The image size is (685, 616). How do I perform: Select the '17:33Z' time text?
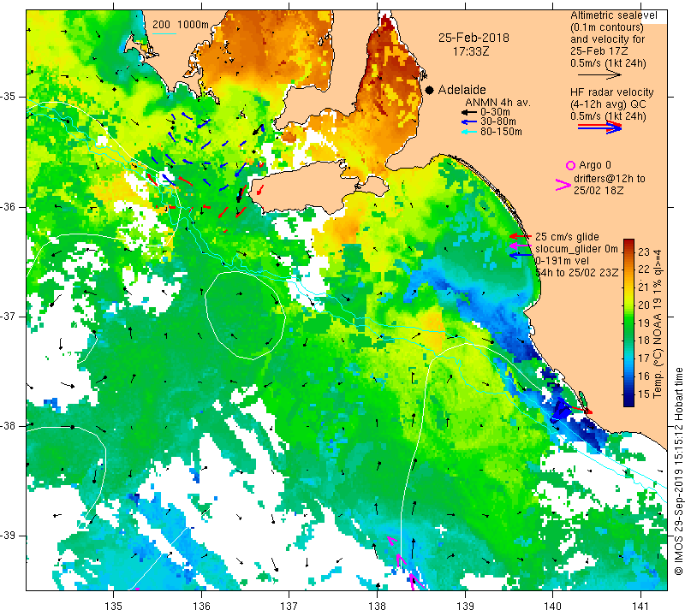pos(470,51)
